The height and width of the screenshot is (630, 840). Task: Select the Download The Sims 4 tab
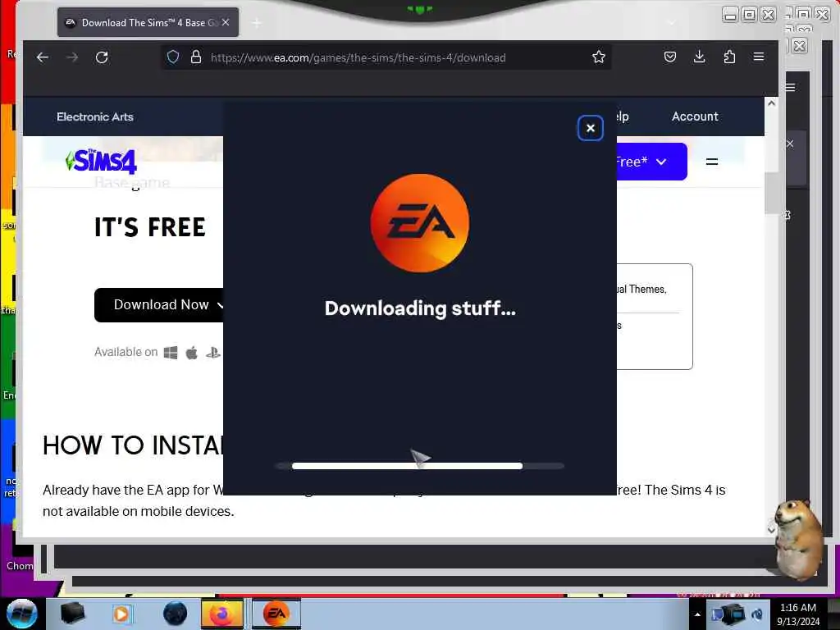pyautogui.click(x=148, y=22)
